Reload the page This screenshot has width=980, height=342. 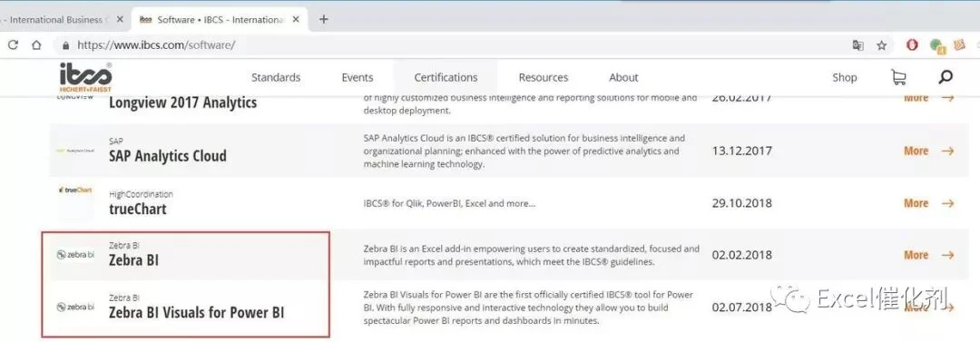pyautogui.click(x=13, y=45)
